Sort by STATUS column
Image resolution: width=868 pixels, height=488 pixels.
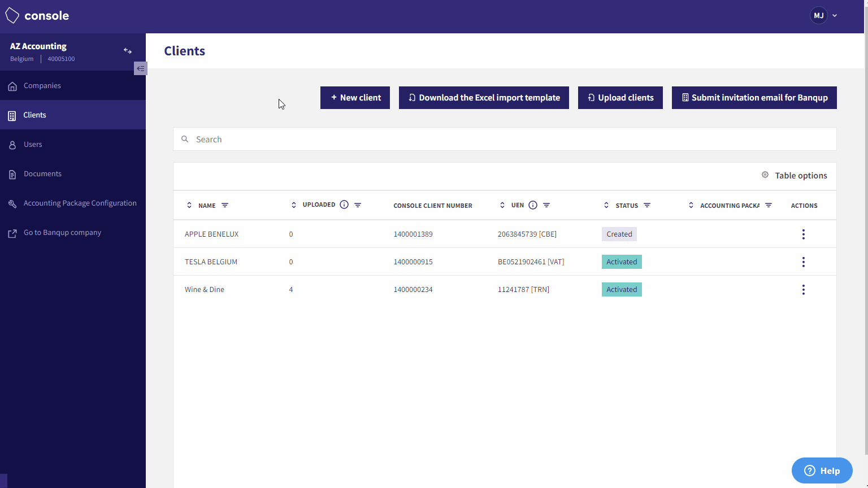point(606,205)
